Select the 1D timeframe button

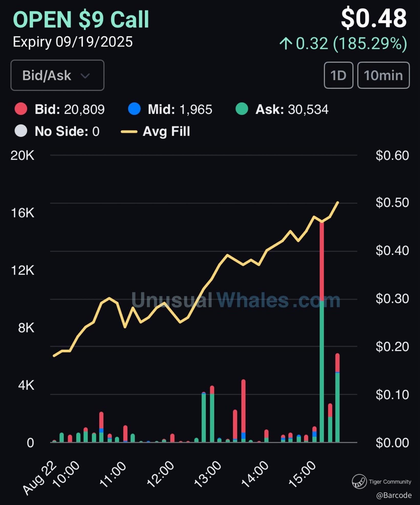pos(338,75)
